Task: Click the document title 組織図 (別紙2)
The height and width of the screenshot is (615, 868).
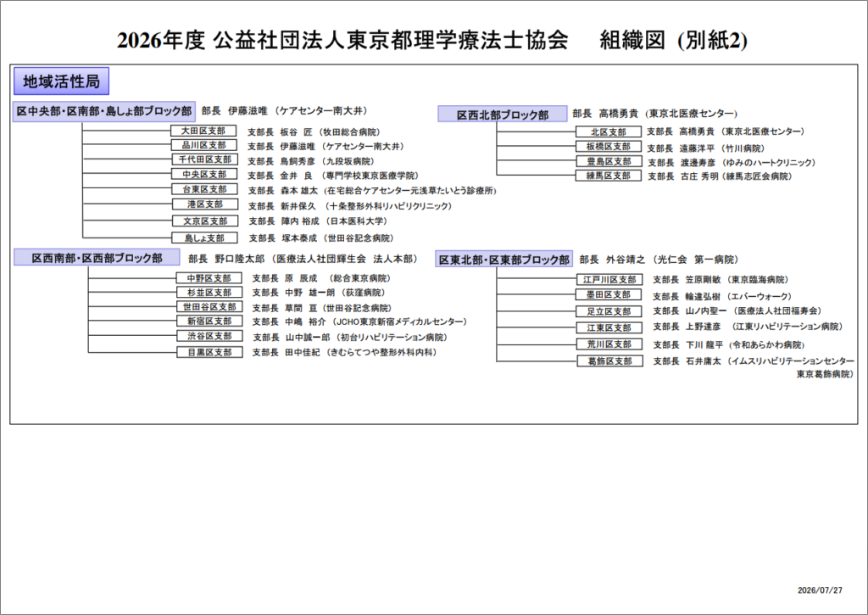Action: pos(673,40)
